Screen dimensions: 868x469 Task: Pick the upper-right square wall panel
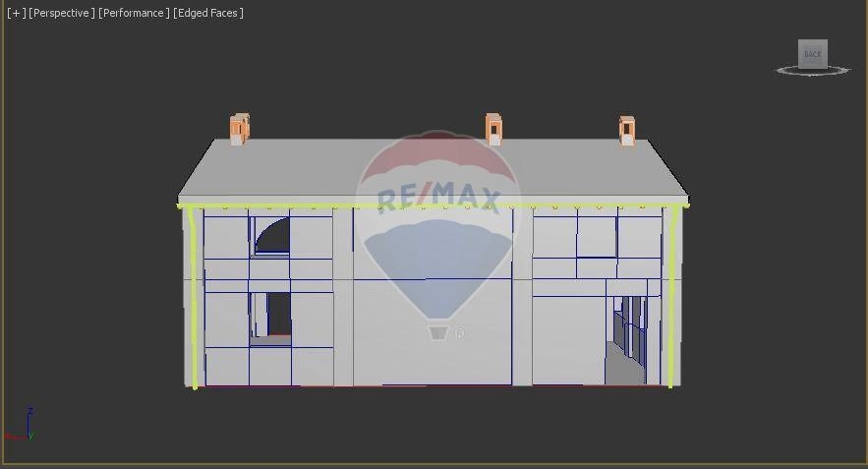[596, 236]
